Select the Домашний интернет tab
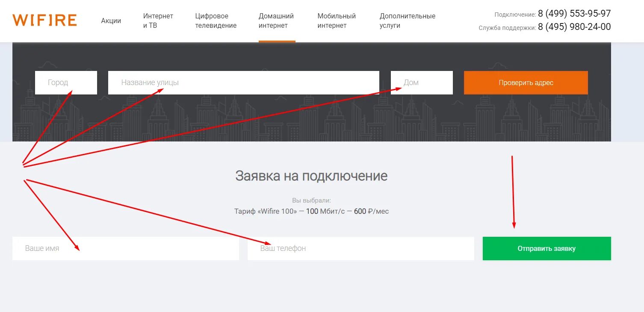Viewport: 644px width, 312px height. [276, 21]
